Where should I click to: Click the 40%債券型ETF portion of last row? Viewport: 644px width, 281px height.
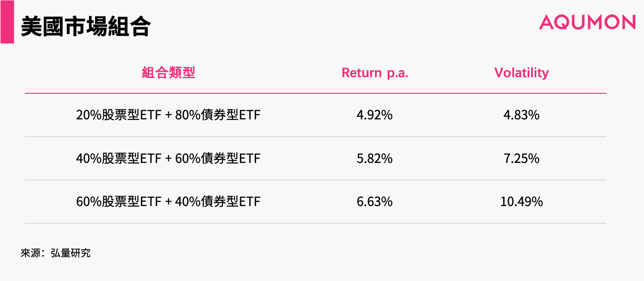tap(218, 202)
